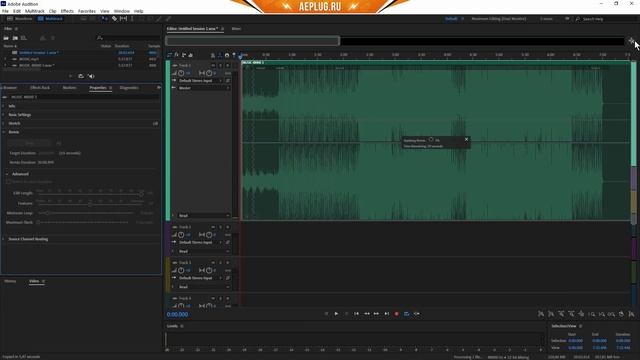Show the fx Effects controls in track headers
Screen dimensions: 640x360
tap(177, 55)
